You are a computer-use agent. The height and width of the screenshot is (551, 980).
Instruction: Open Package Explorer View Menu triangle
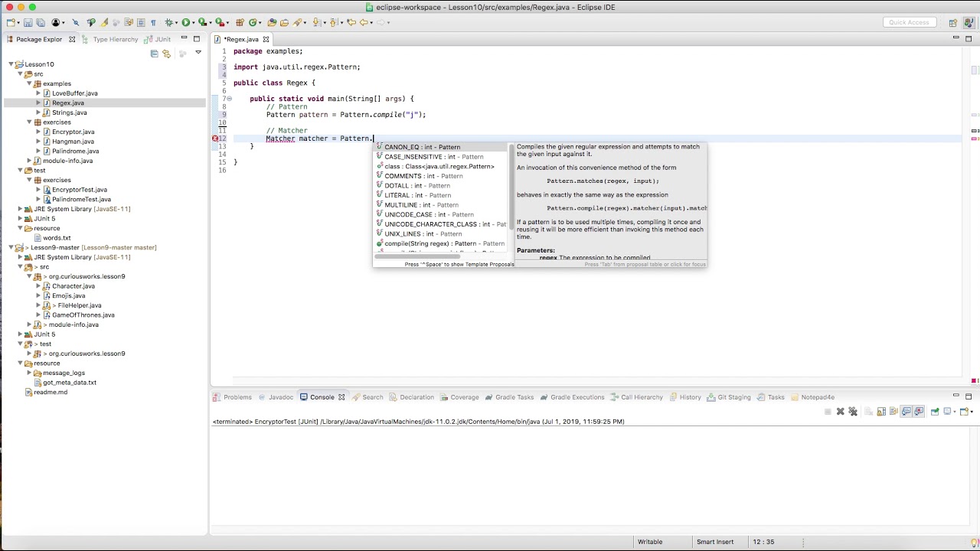pos(198,53)
